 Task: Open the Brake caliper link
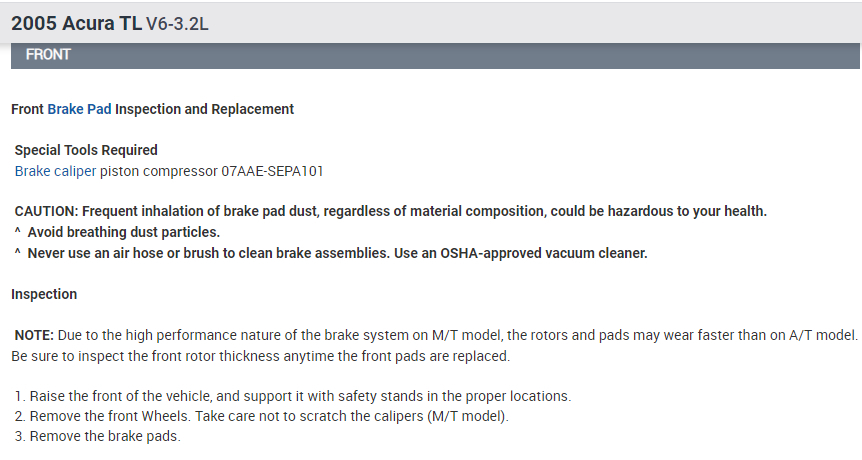click(x=55, y=171)
